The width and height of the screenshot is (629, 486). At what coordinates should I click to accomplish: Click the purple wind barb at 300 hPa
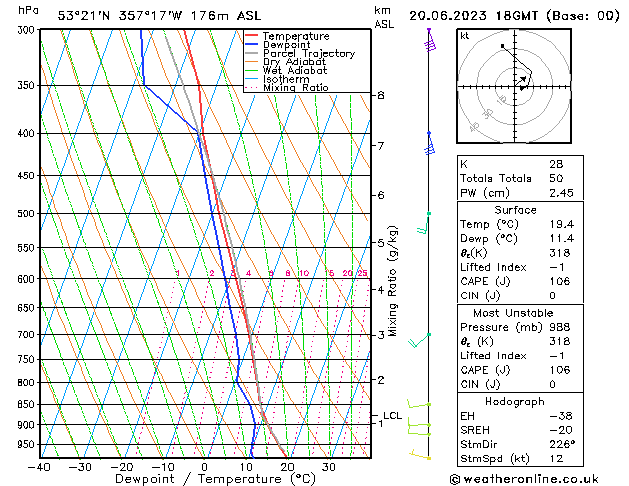(430, 40)
